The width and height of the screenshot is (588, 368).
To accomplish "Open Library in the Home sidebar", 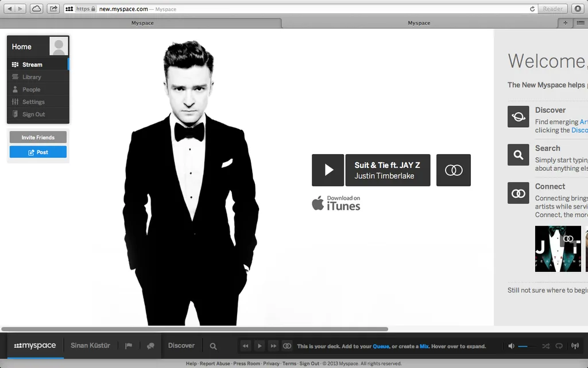I will pos(38,77).
